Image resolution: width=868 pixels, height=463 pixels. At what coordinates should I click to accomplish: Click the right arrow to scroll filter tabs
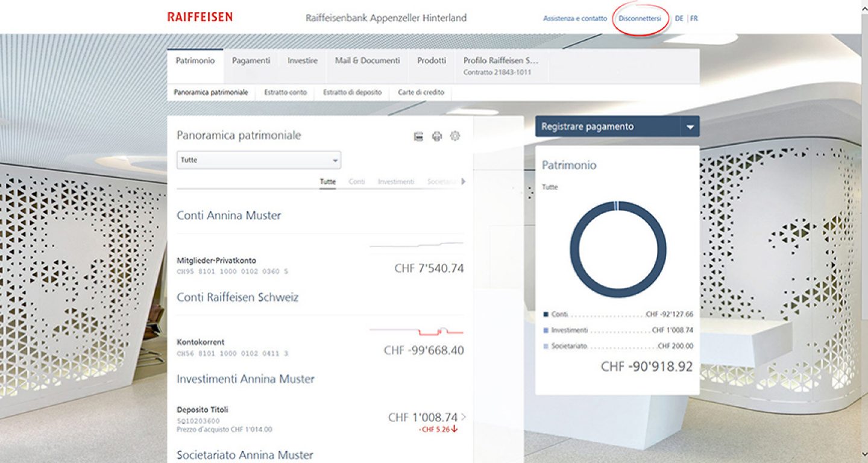(x=463, y=181)
